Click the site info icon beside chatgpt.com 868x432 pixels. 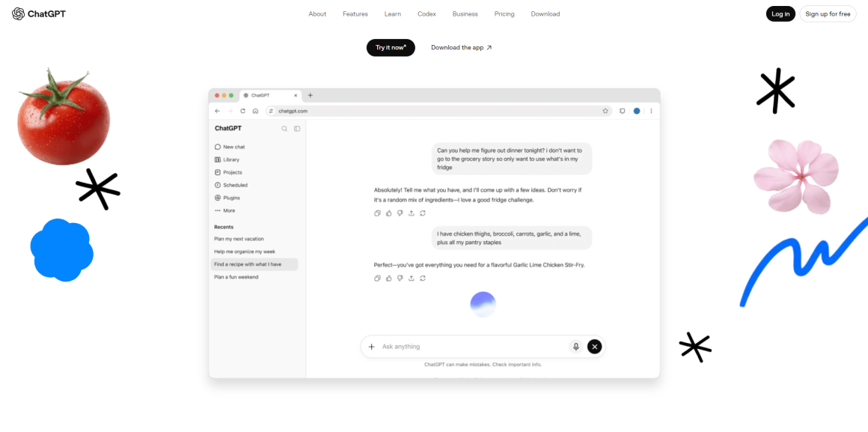pos(271,111)
